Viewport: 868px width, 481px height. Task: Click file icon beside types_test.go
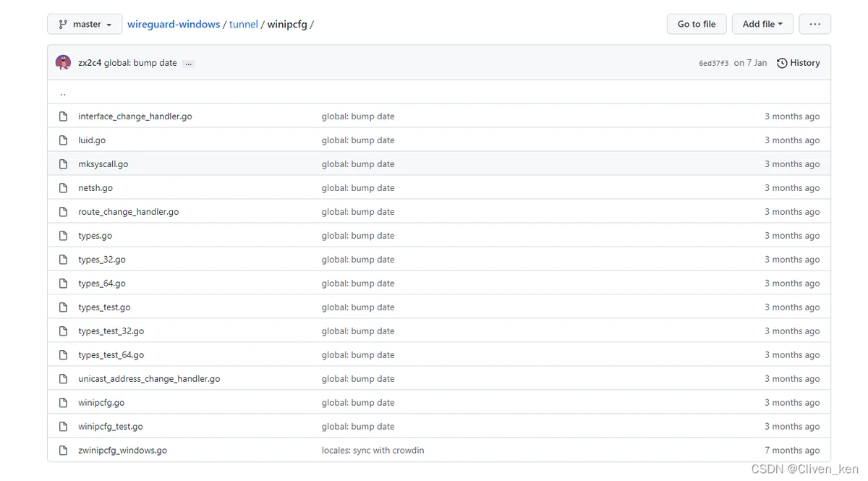(64, 307)
